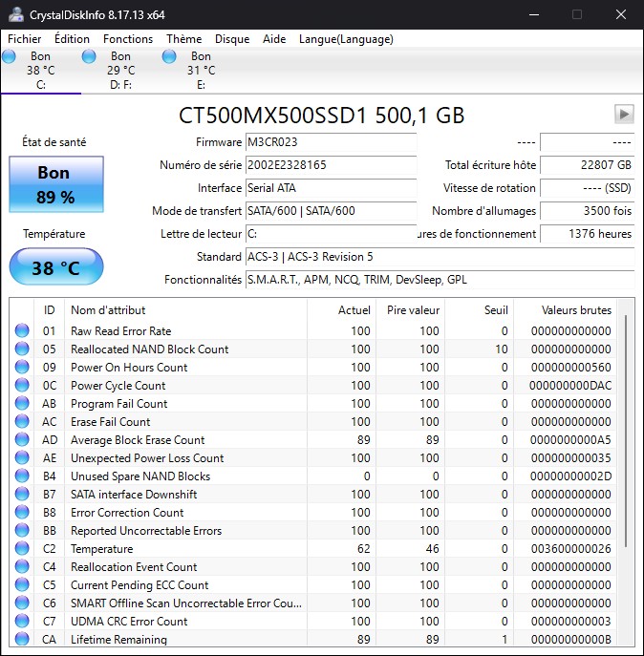Click the status orb for Reallocated NAND Block Count
The width and height of the screenshot is (644, 656).
(22, 349)
